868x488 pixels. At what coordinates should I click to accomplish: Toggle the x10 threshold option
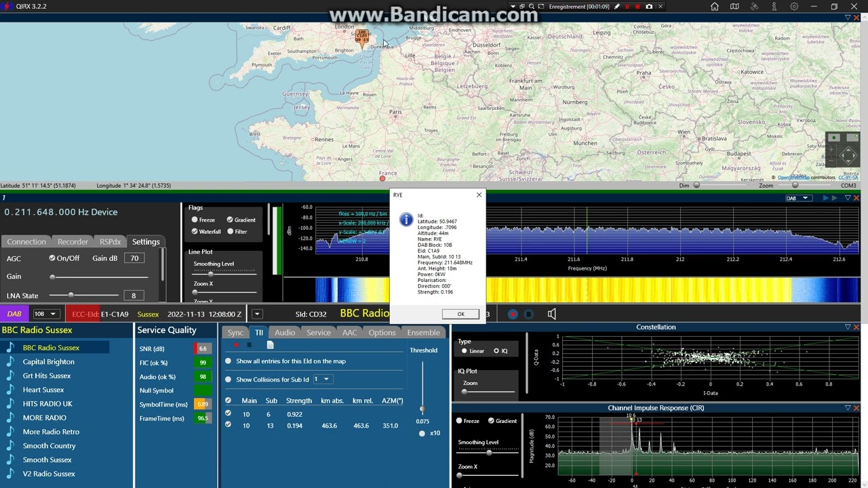422,433
